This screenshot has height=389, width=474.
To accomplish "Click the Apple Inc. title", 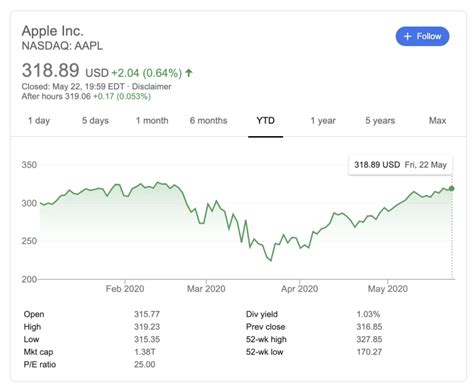I will tap(53, 31).
